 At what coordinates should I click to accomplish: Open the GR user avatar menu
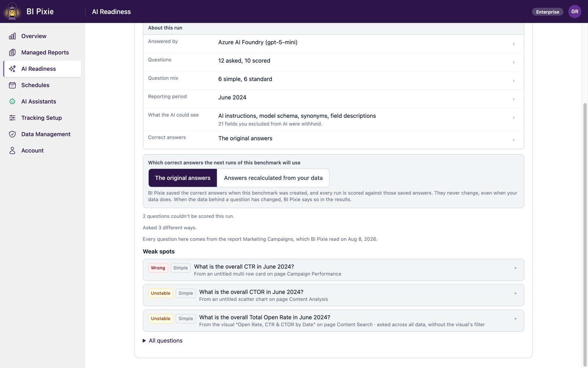[575, 11]
